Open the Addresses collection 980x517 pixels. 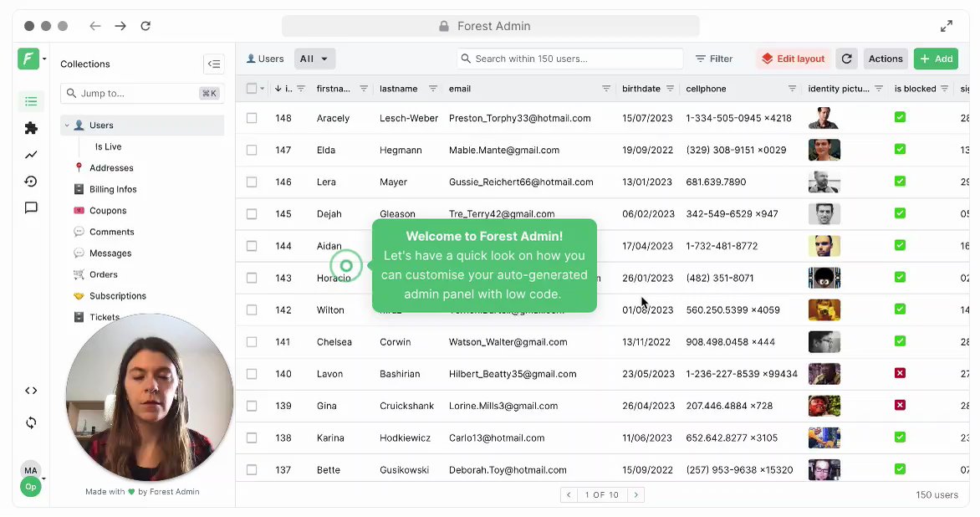[110, 167]
